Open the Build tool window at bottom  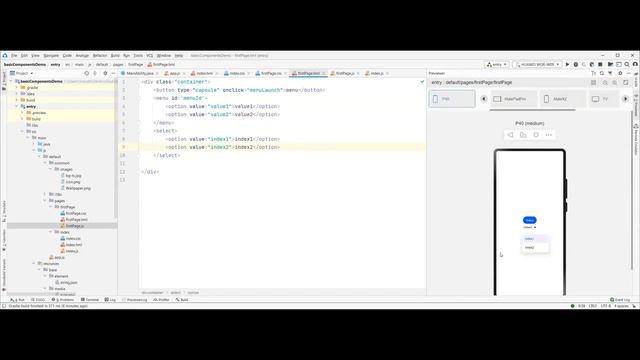(182, 300)
